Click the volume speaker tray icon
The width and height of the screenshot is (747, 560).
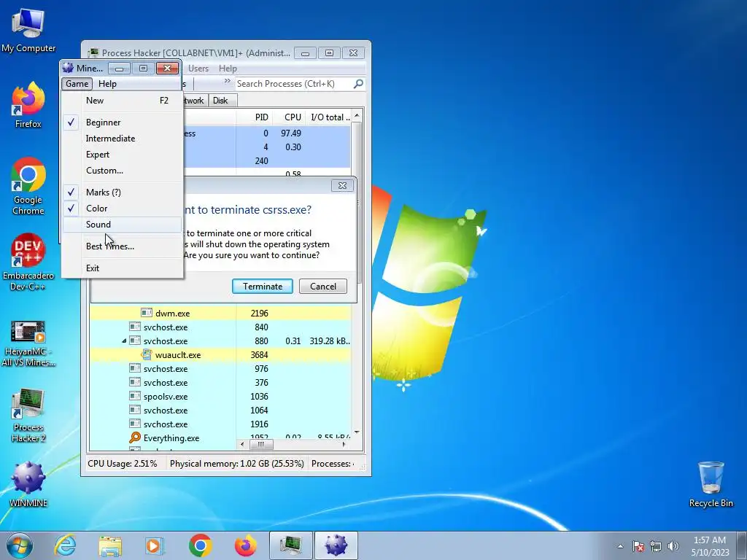click(673, 546)
